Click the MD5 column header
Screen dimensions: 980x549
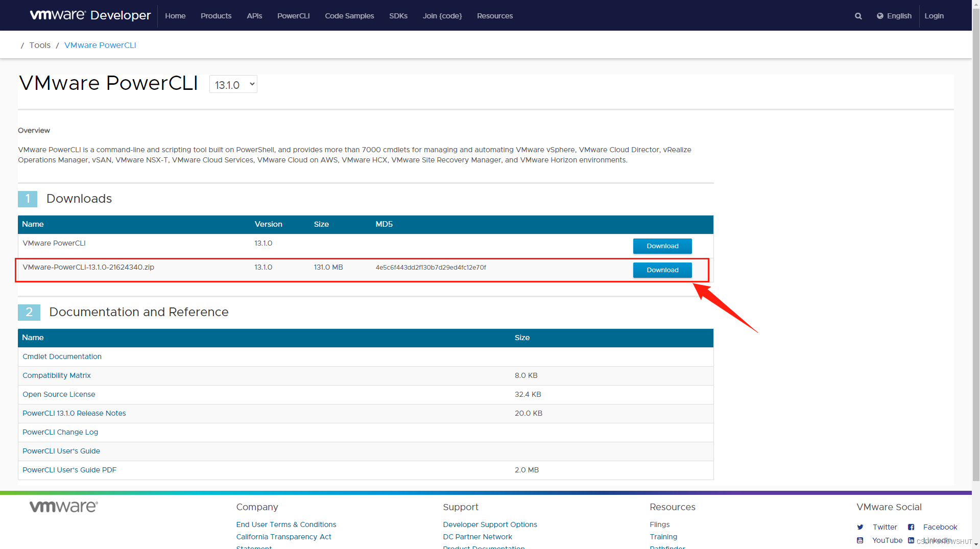tap(384, 224)
